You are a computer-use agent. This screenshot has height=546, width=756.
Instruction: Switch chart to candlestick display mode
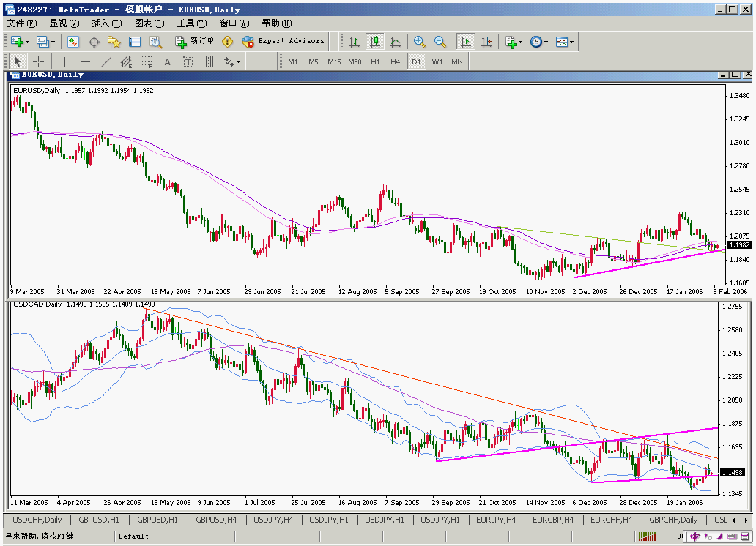pos(374,42)
